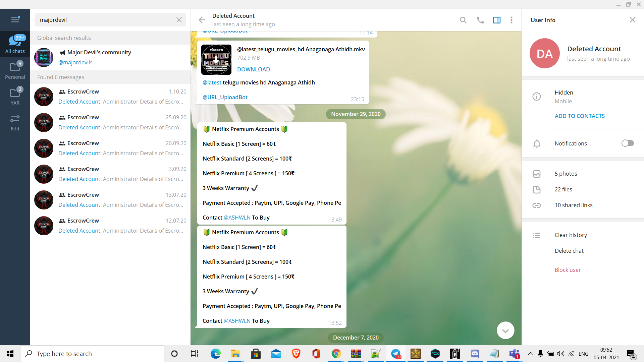Open Task View on the taskbar
The width and height of the screenshot is (644, 362).
(x=195, y=354)
